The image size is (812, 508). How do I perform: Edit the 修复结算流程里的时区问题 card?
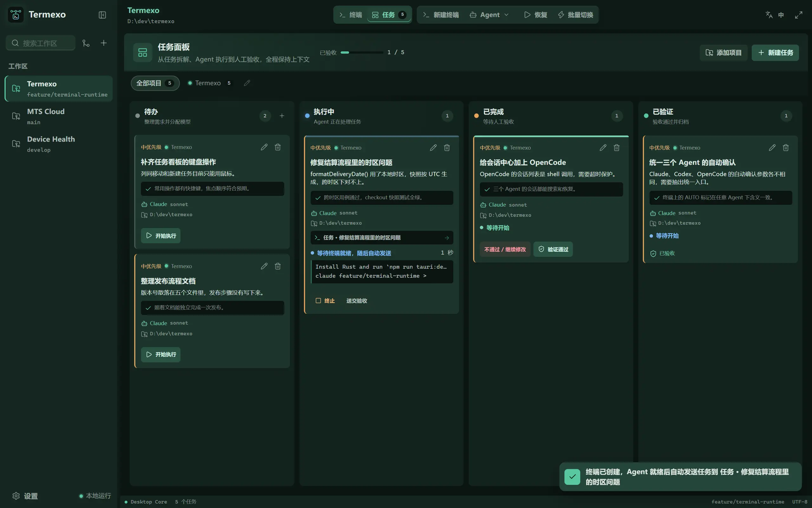point(433,148)
